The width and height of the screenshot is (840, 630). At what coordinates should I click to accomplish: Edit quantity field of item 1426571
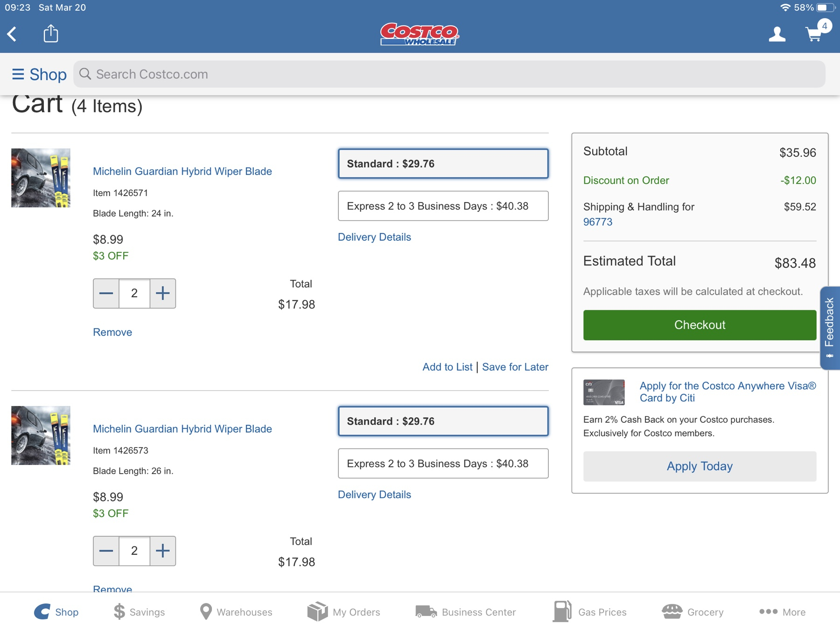tap(134, 294)
